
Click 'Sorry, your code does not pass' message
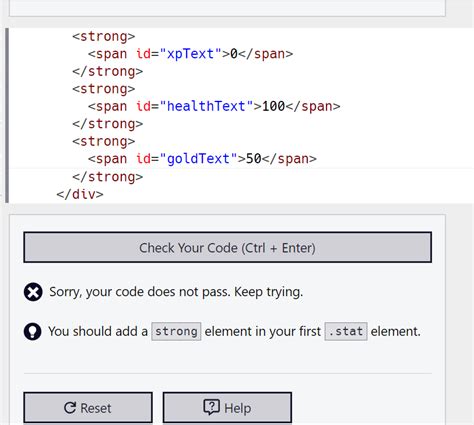point(176,292)
